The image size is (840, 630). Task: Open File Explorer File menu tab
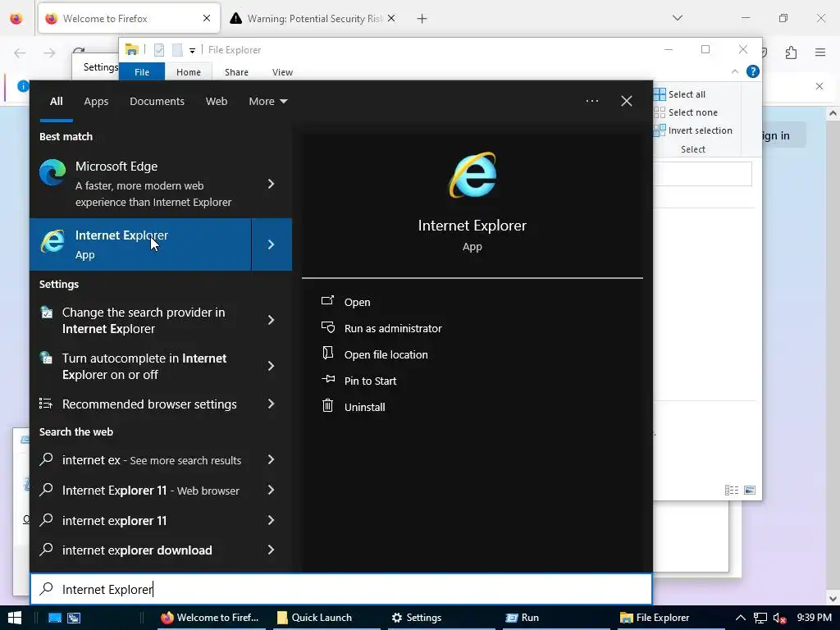coord(142,72)
